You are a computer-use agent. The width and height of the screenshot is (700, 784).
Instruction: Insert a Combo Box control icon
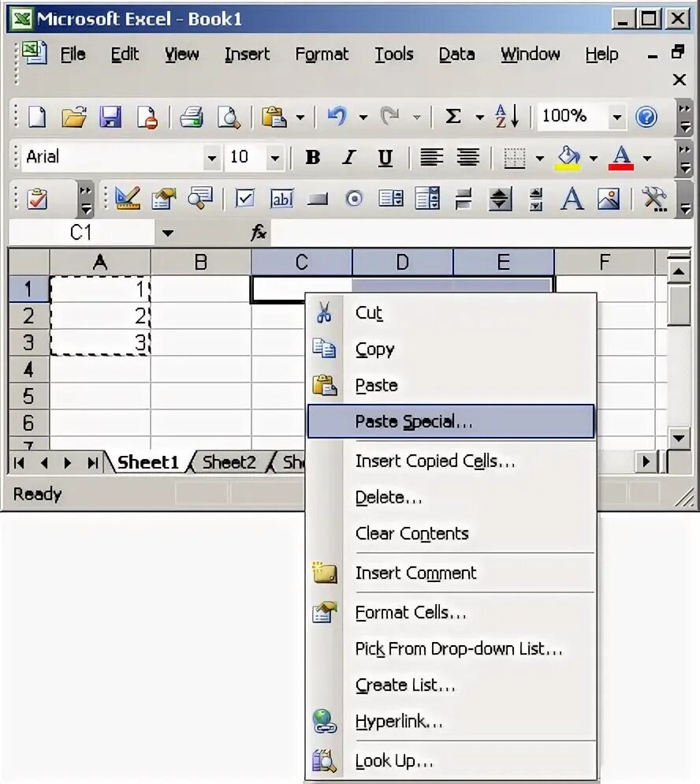coord(427,199)
